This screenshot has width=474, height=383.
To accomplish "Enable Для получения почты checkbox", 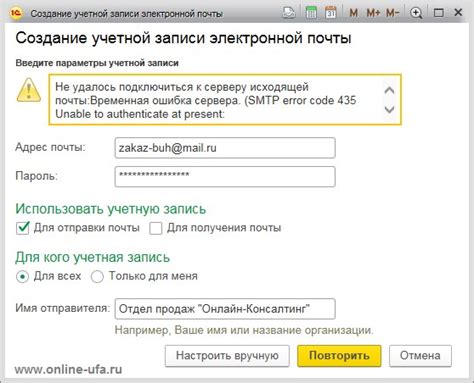I will pyautogui.click(x=156, y=229).
